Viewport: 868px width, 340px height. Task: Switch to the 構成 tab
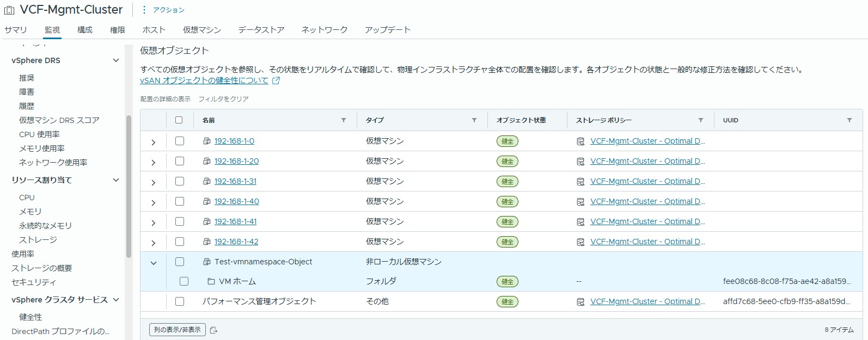coord(85,30)
